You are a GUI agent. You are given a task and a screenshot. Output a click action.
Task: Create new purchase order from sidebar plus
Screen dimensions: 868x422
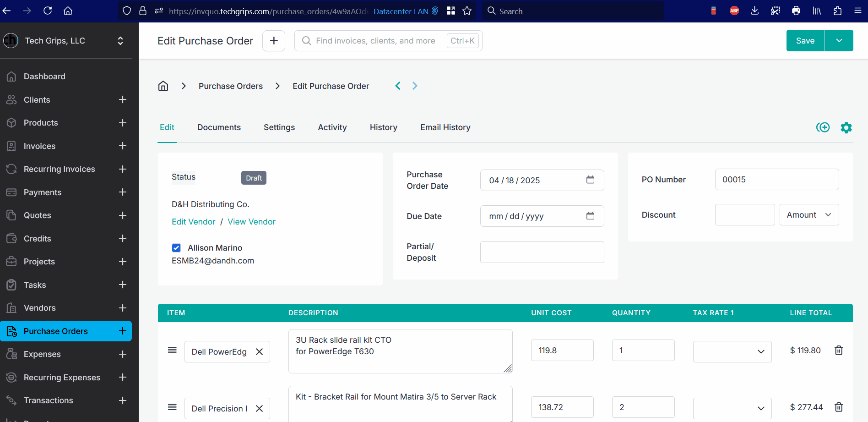pyautogui.click(x=123, y=331)
